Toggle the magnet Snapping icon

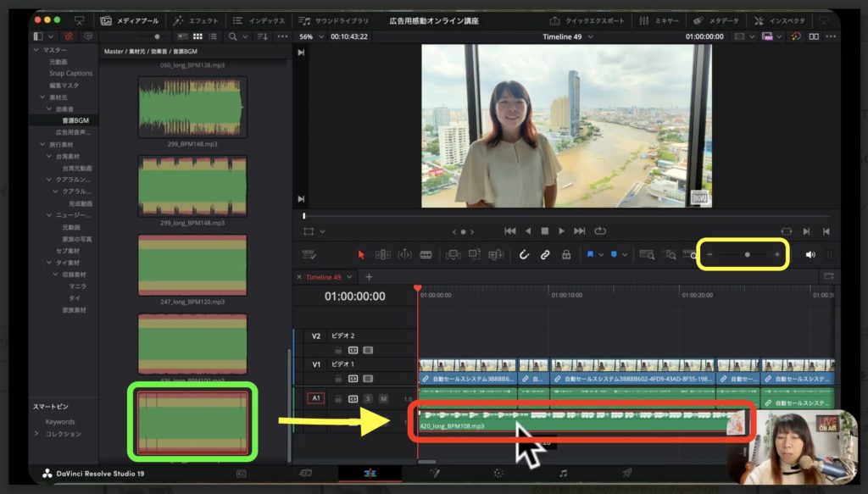[524, 254]
